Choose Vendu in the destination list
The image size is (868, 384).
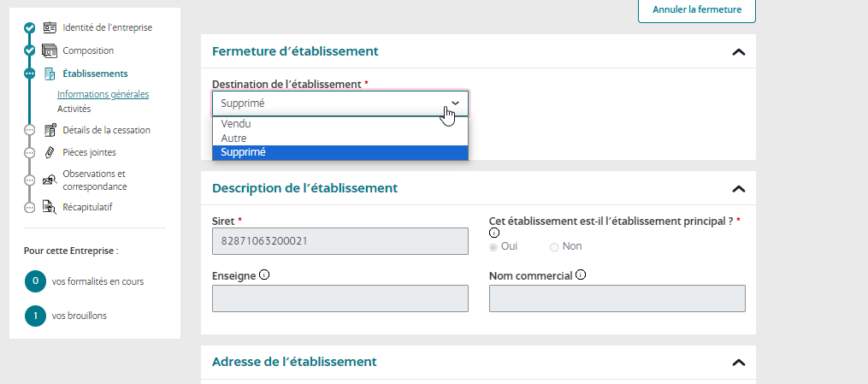236,124
